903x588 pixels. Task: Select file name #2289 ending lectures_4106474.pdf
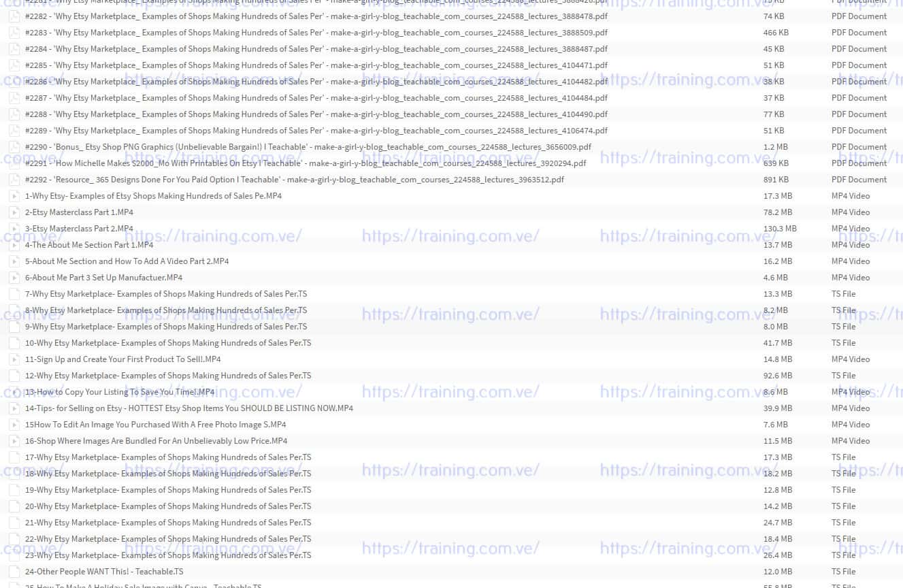point(316,131)
